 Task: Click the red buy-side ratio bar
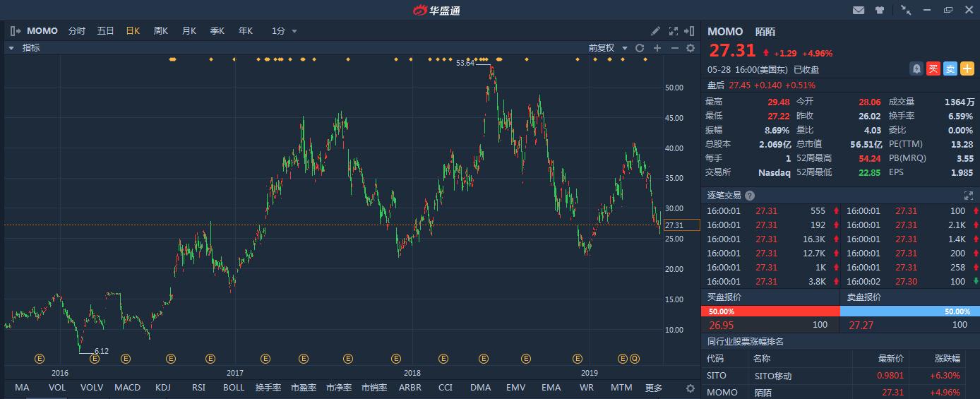click(x=770, y=311)
